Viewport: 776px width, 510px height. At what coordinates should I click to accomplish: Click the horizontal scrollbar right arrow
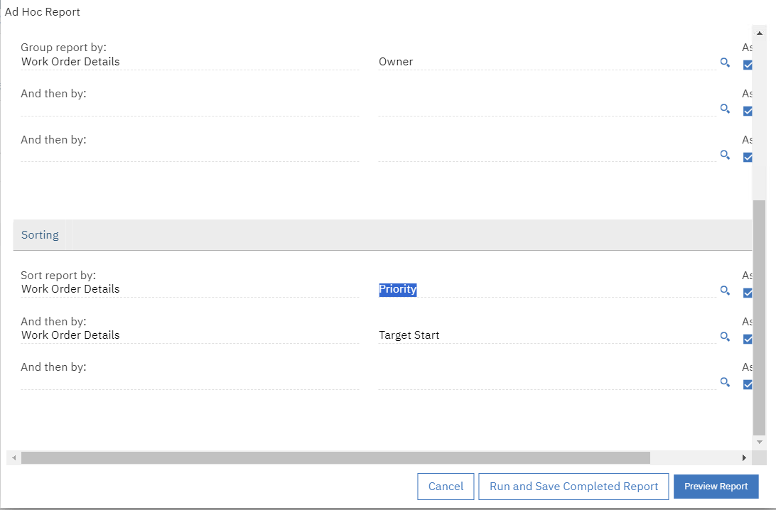744,457
